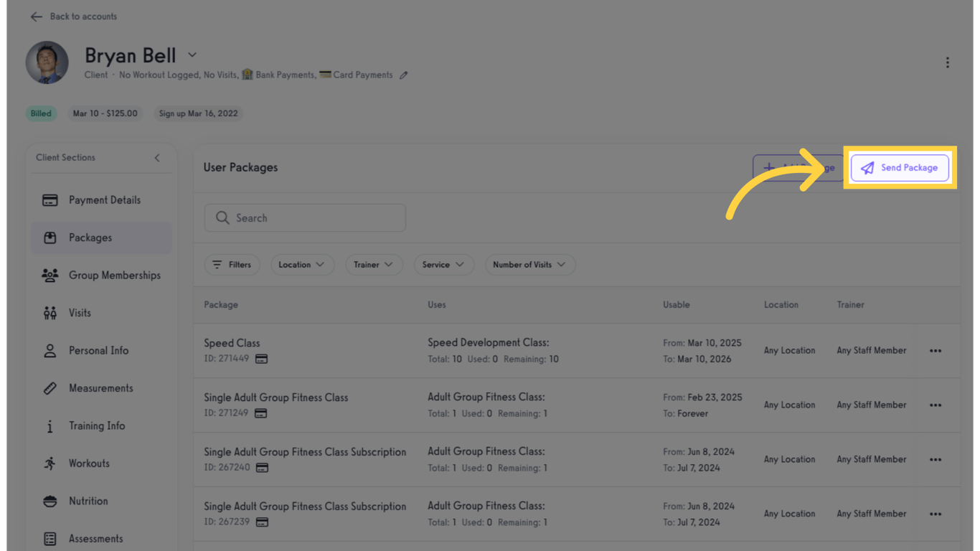Image resolution: width=980 pixels, height=551 pixels.
Task: Open Nutrition section
Action: (x=101, y=501)
